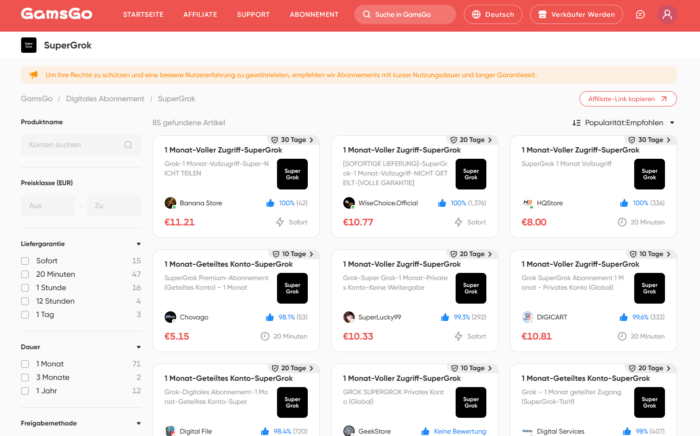Click the sort order icon
Screen dimensions: 700x436
(x=576, y=123)
